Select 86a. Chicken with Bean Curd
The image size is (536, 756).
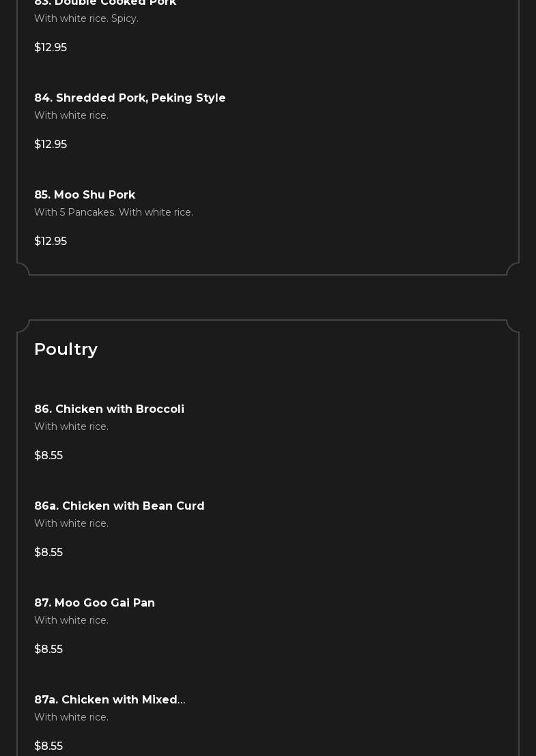click(x=119, y=506)
